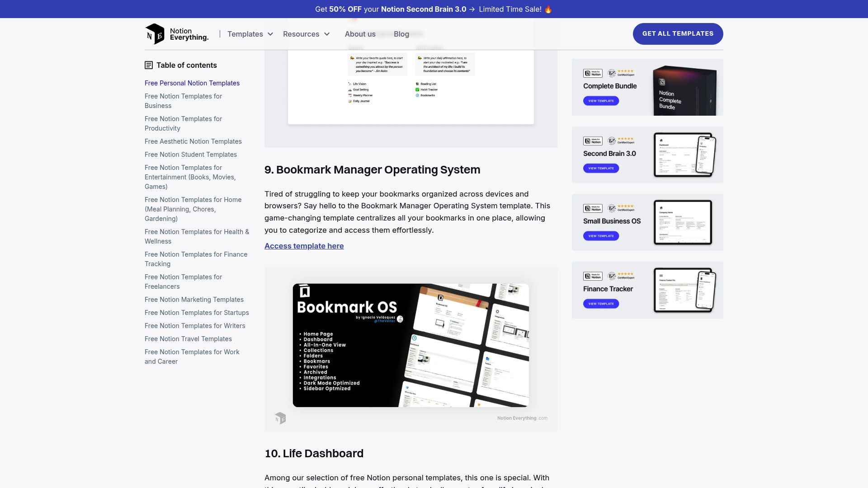Open the Resources menu

tap(301, 34)
